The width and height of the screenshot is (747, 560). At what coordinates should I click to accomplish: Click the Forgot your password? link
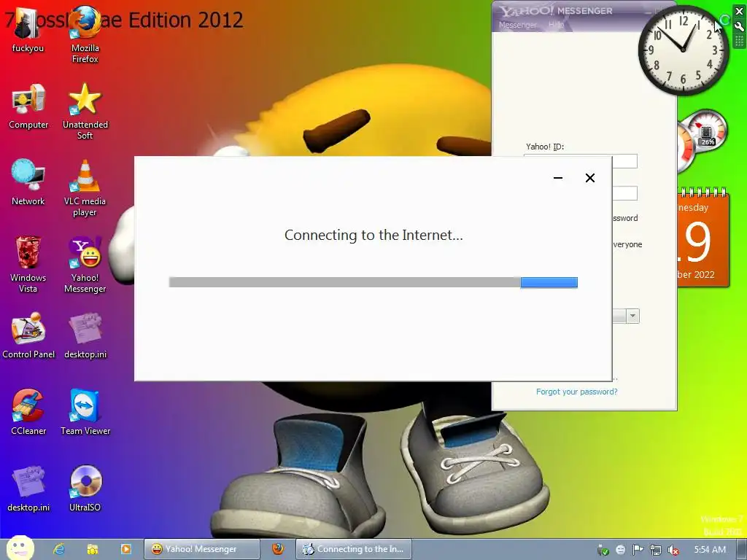(576, 392)
